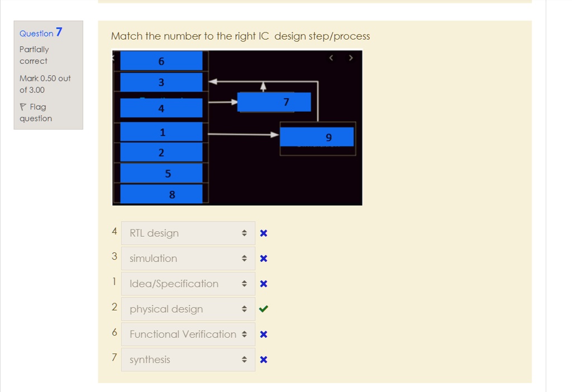The height and width of the screenshot is (392, 572).
Task: Open the RTL design dropdown
Action: (188, 233)
